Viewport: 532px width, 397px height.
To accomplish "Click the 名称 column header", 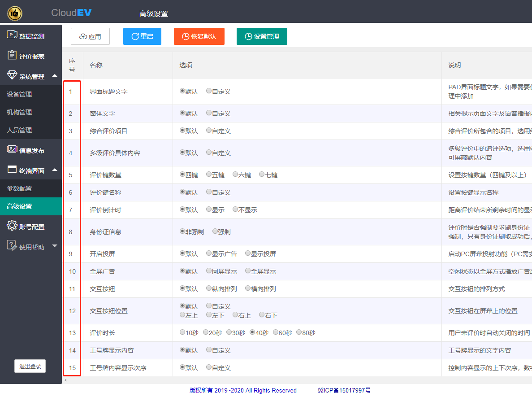I will [96, 65].
